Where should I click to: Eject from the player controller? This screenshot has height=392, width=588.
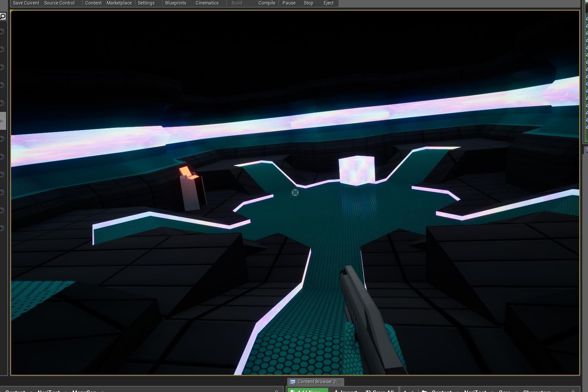(328, 3)
